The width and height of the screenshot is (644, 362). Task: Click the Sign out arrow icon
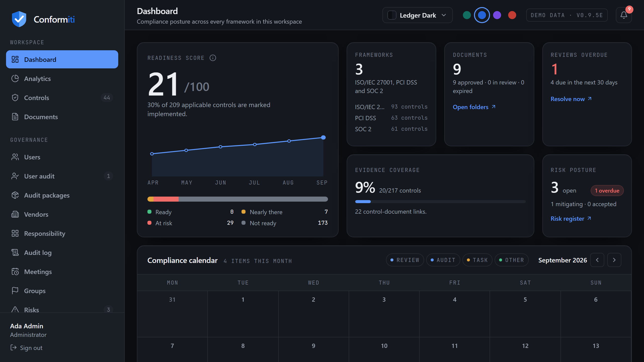click(14, 348)
